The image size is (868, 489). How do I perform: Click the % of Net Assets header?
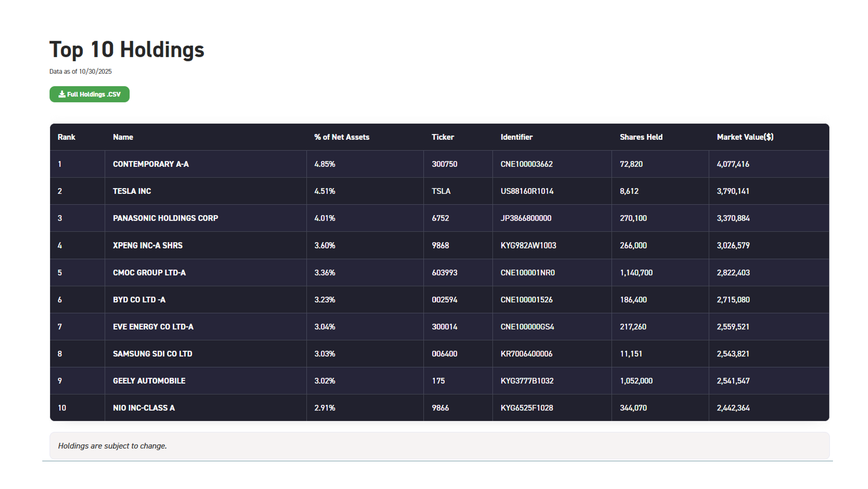(341, 137)
